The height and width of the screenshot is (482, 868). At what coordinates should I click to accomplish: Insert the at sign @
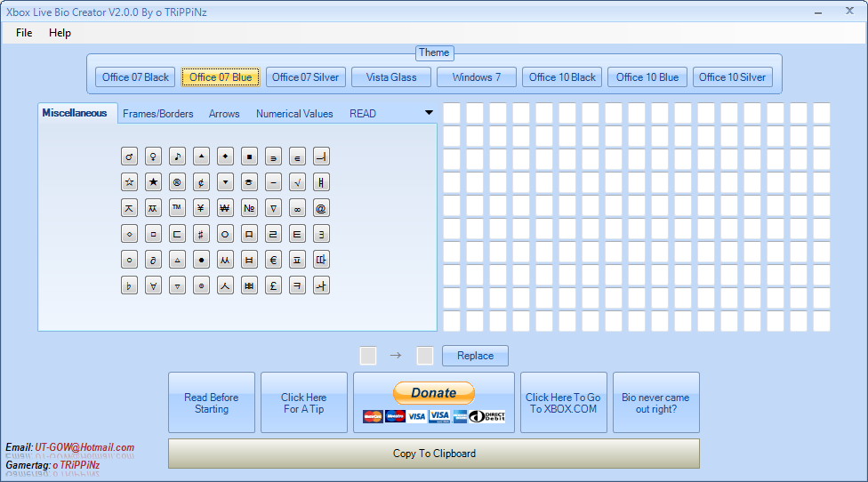tap(321, 208)
